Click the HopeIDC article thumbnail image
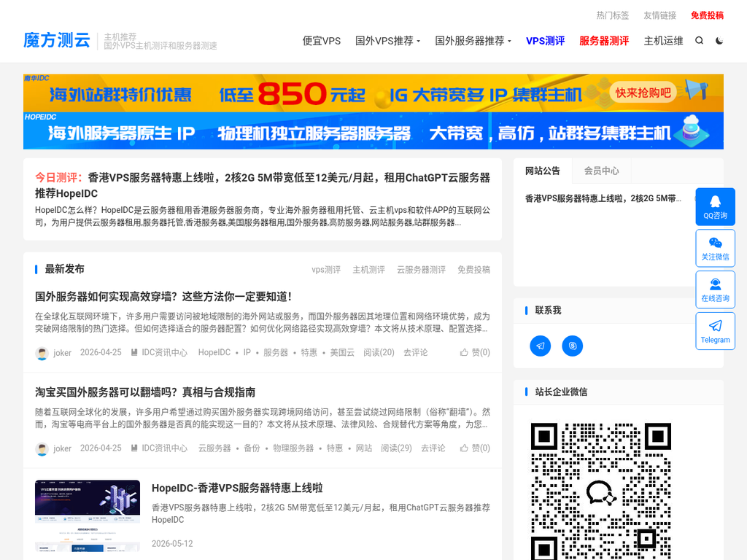747x560 pixels. point(88,516)
